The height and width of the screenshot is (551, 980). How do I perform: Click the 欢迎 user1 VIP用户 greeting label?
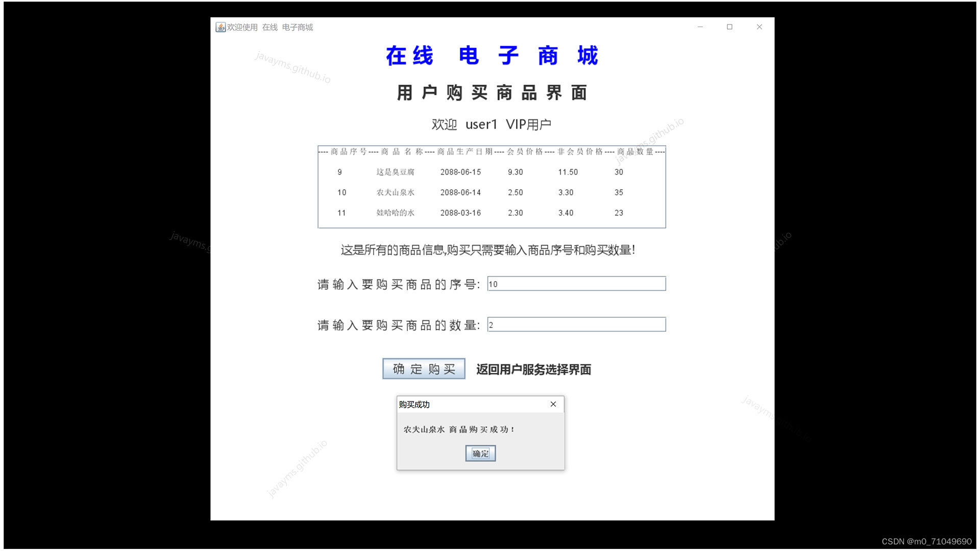(492, 124)
